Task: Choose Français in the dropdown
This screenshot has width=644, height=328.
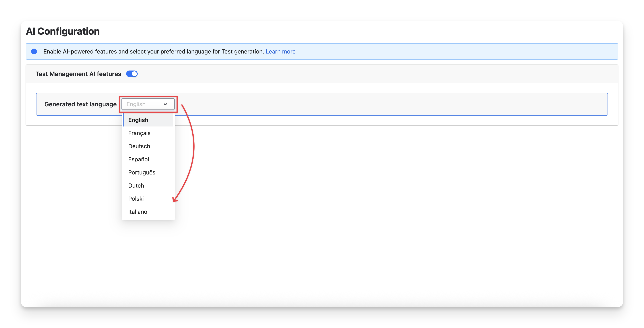Action: [139, 133]
